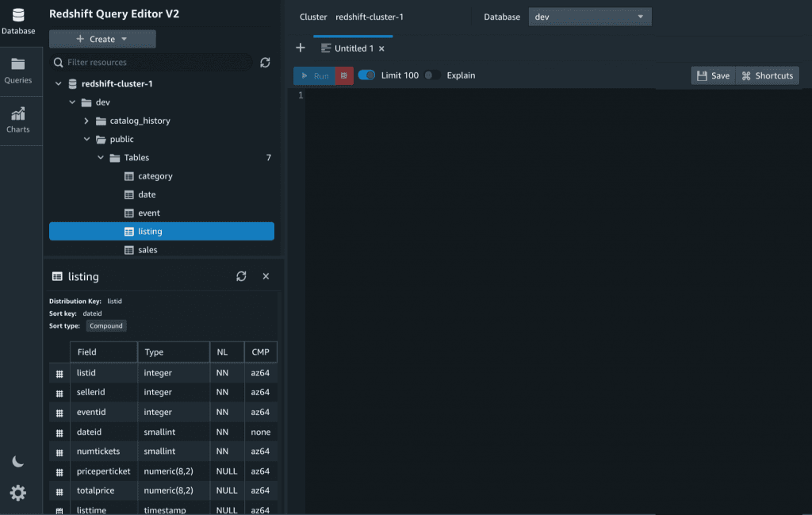Image resolution: width=812 pixels, height=515 pixels.
Task: Click the red icon beside the Run button
Action: click(x=343, y=75)
